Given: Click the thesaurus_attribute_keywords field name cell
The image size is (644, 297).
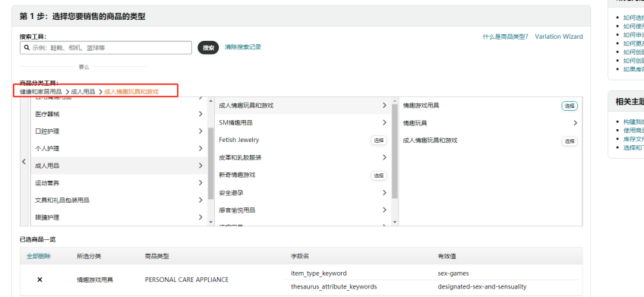Looking at the screenshot, I should [334, 286].
